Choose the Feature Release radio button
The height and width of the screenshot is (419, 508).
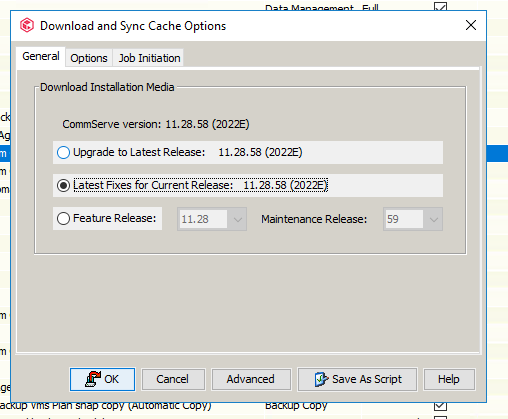63,219
